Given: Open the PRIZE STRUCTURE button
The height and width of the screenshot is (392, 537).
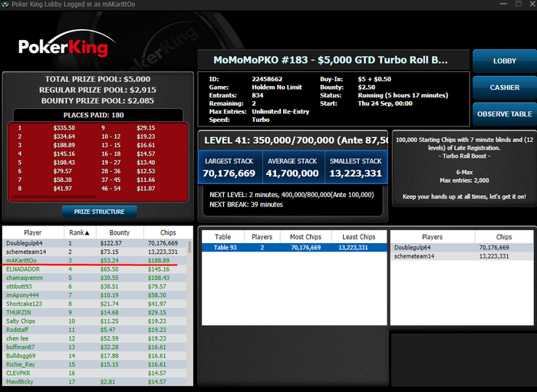Looking at the screenshot, I should (99, 212).
